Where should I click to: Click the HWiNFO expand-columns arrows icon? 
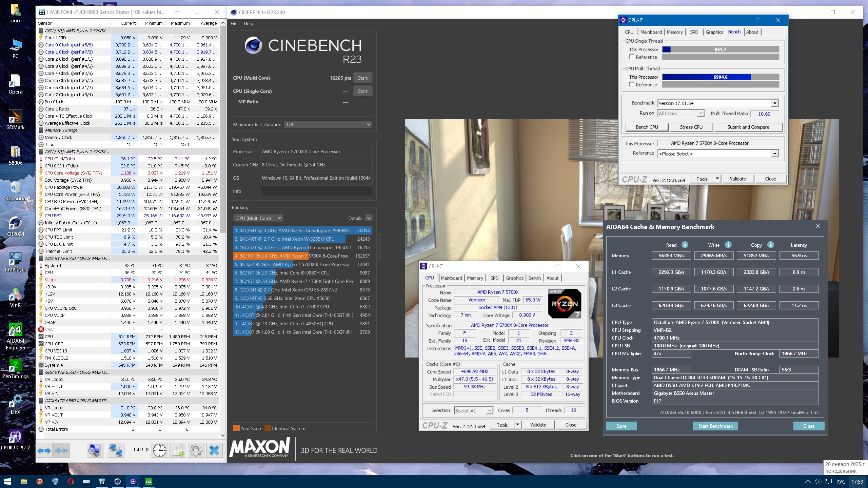pos(44,450)
